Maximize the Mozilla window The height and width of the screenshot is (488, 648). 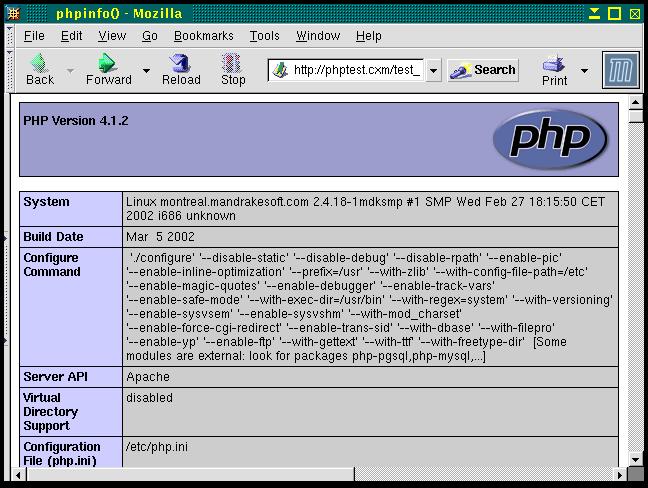[615, 14]
